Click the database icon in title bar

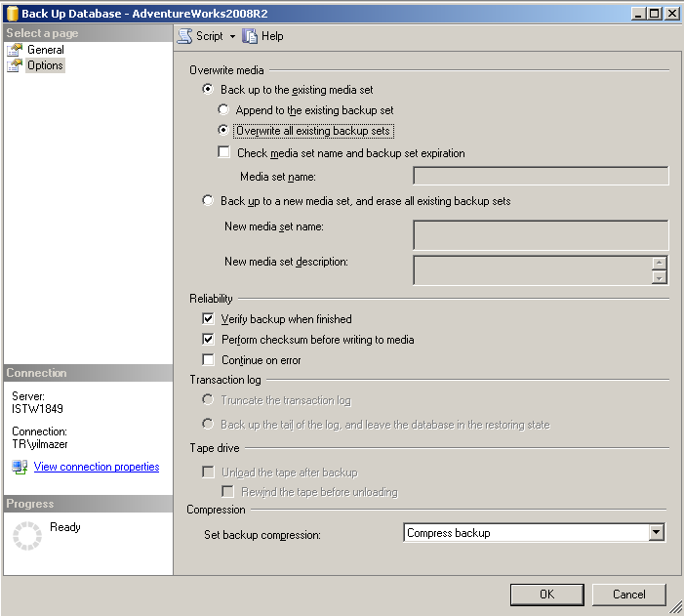[13, 14]
